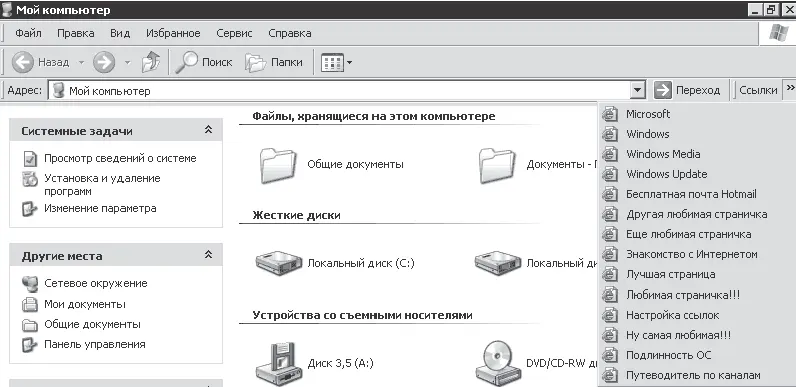Image resolution: width=796 pixels, height=387 pixels.
Task: Open the Back button history dropdown arrow
Action: 81,63
